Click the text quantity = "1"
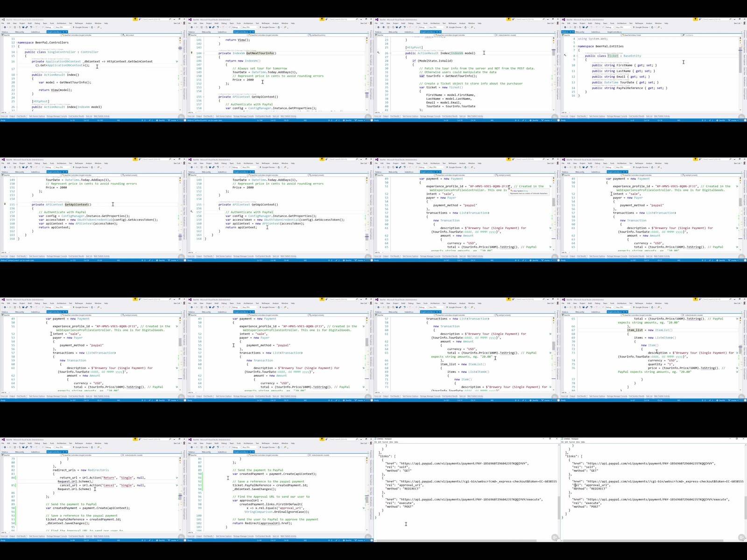Screen dimensions: 747x560 660,364
